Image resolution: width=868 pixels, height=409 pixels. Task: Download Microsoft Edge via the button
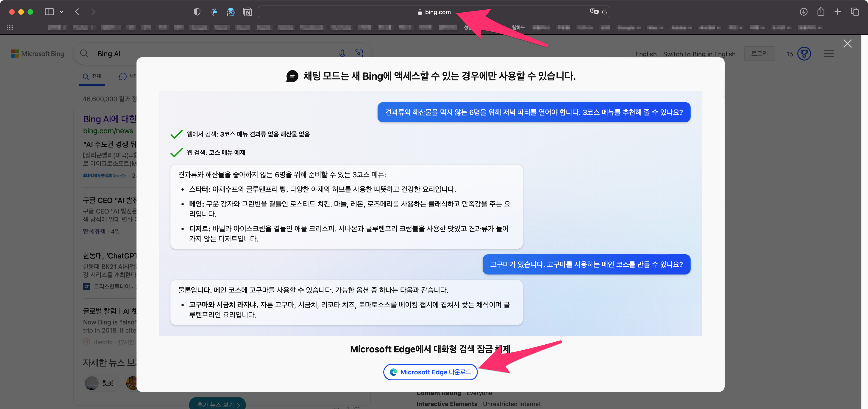tap(430, 372)
